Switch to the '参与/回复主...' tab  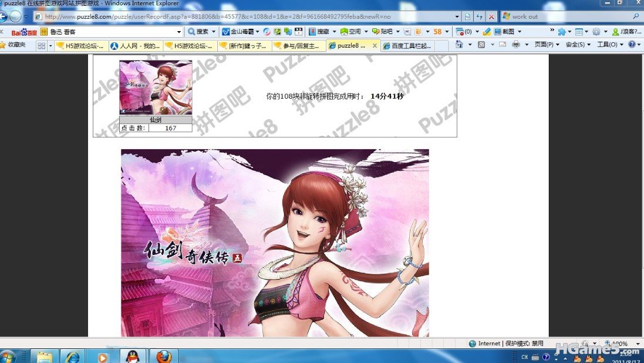coord(299,46)
